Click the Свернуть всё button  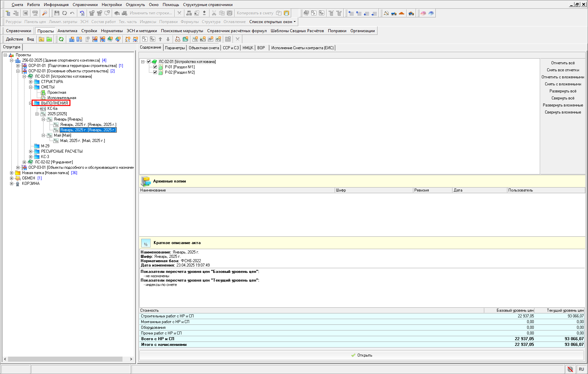[563, 98]
